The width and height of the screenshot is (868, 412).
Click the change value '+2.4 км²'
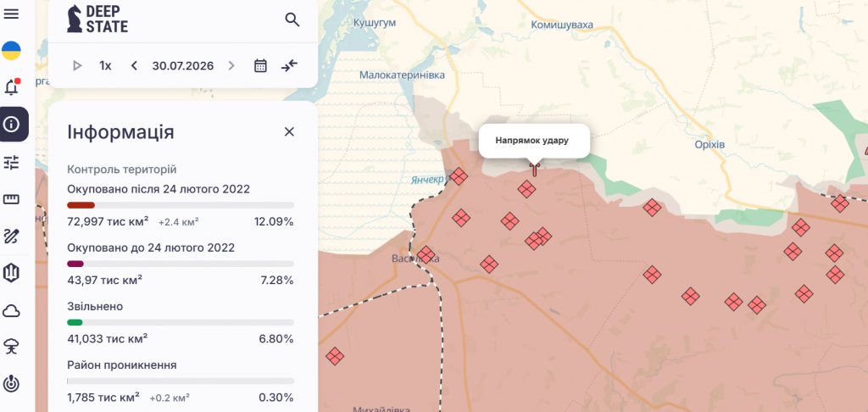179,223
